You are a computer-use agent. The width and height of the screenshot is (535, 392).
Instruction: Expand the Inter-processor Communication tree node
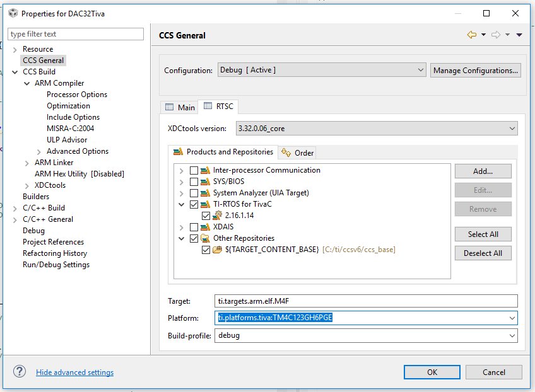(182, 171)
